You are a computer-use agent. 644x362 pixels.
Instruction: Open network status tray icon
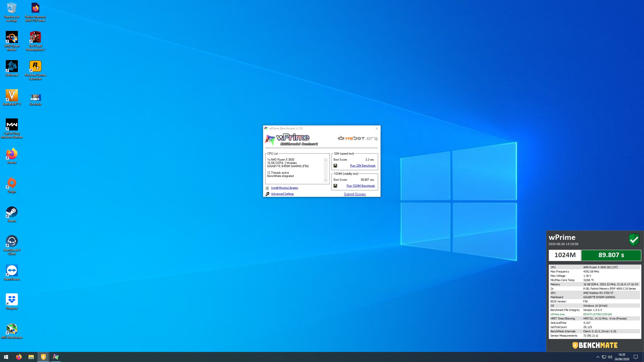pyautogui.click(x=604, y=357)
